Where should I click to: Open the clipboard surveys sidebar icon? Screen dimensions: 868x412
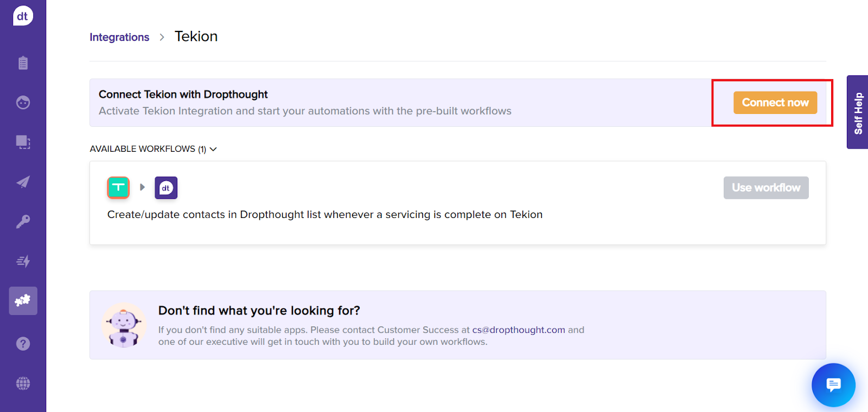23,63
